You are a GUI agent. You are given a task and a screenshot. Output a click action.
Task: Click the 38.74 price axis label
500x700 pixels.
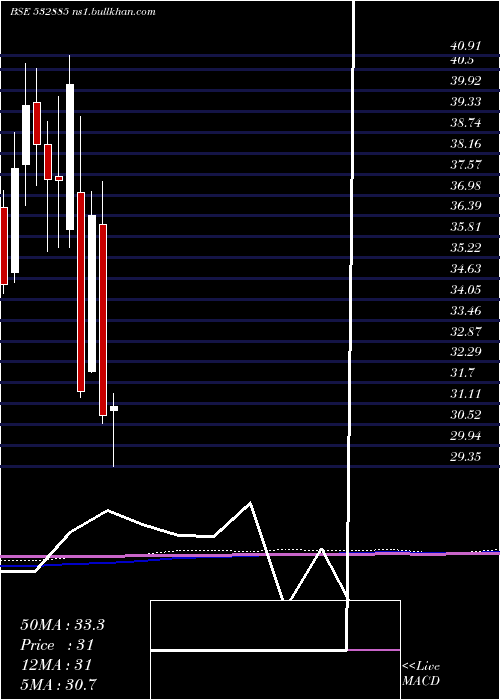coord(466,123)
